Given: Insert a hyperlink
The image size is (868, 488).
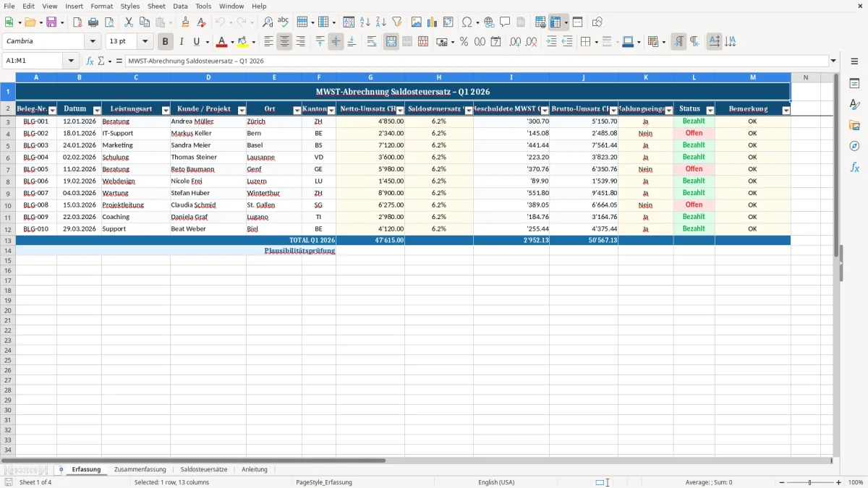Looking at the screenshot, I should pyautogui.click(x=489, y=22).
